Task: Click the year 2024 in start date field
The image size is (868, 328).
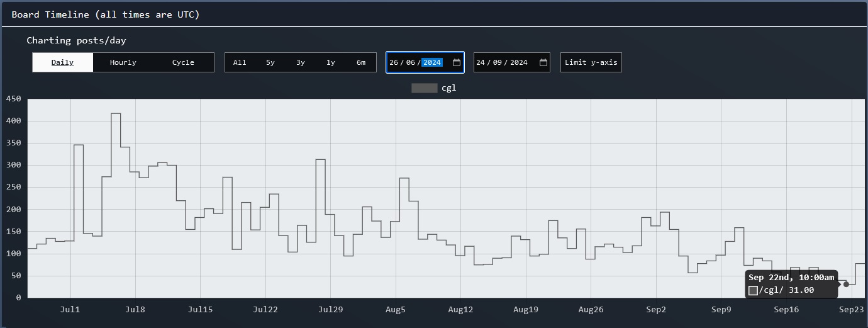Action: [x=432, y=62]
